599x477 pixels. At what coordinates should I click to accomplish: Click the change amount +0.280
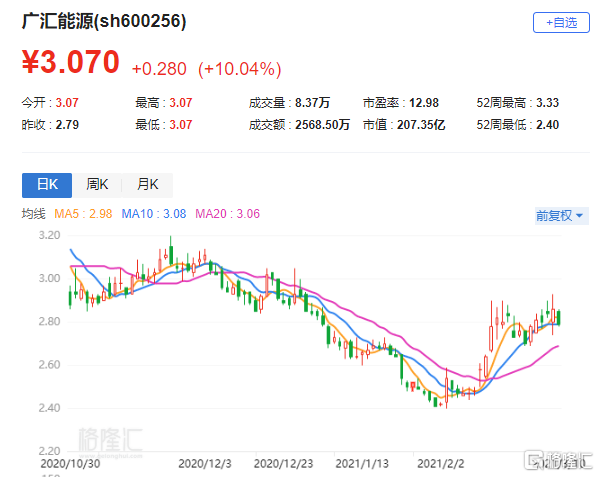159,69
